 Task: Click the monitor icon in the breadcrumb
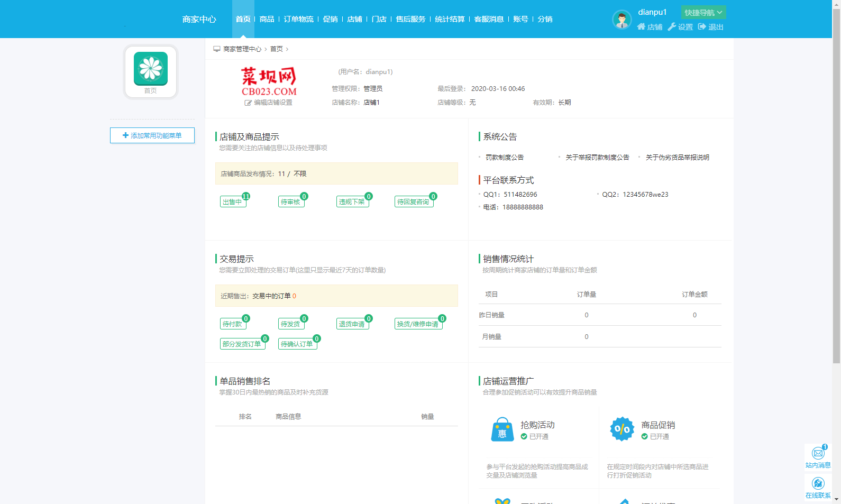[217, 49]
